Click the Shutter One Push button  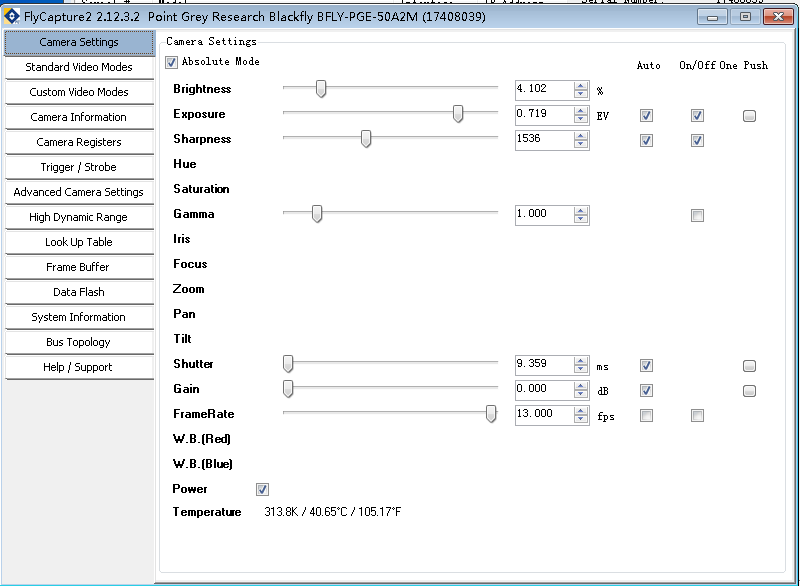(x=749, y=366)
